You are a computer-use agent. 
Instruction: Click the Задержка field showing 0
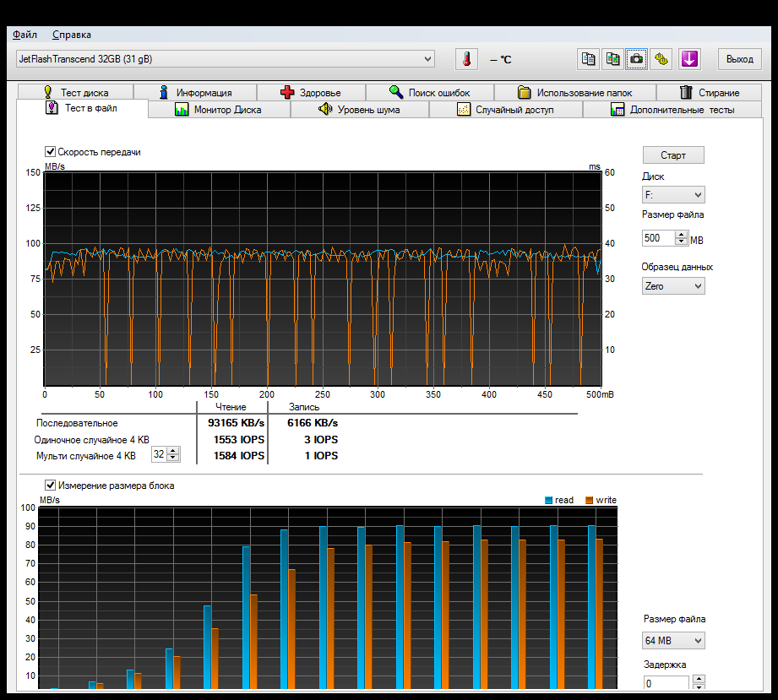666,682
